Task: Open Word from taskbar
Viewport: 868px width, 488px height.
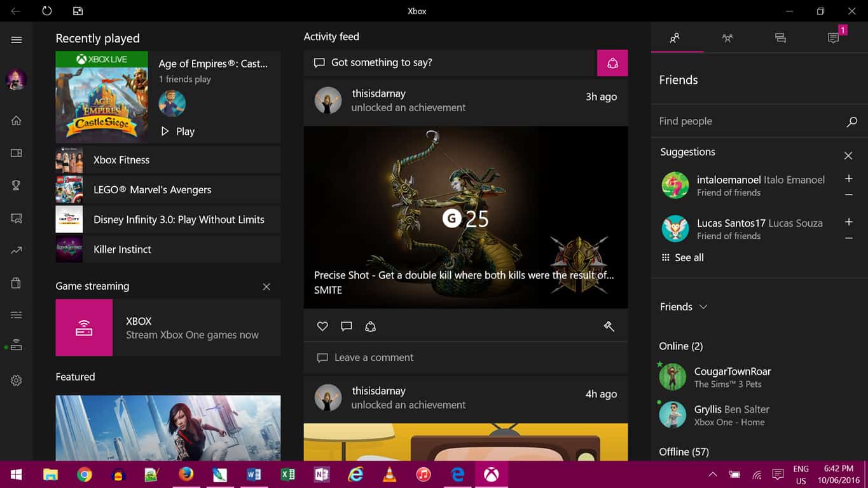Action: tap(254, 475)
